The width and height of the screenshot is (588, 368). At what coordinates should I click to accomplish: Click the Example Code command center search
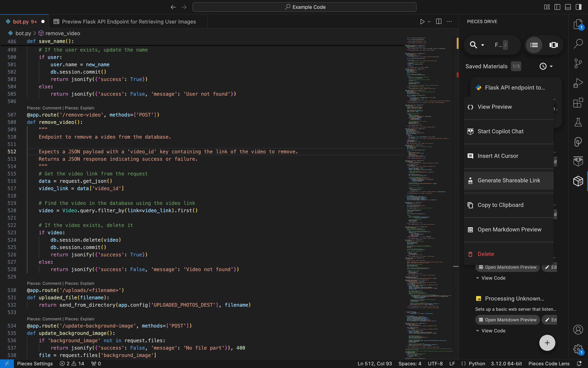[304, 7]
